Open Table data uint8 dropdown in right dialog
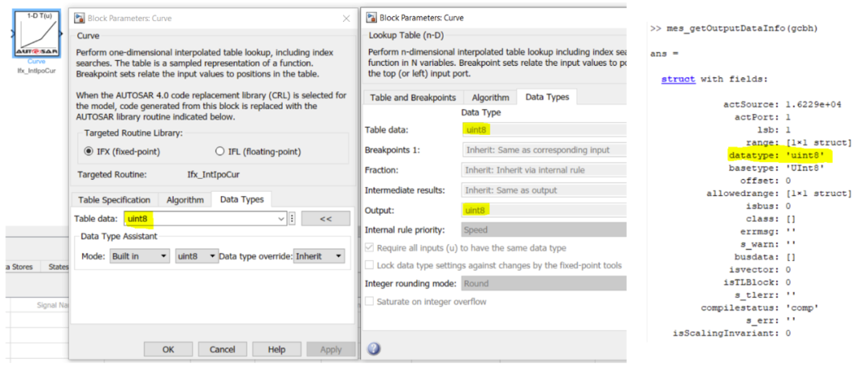Screen dimensions: 868x375 click(543, 130)
